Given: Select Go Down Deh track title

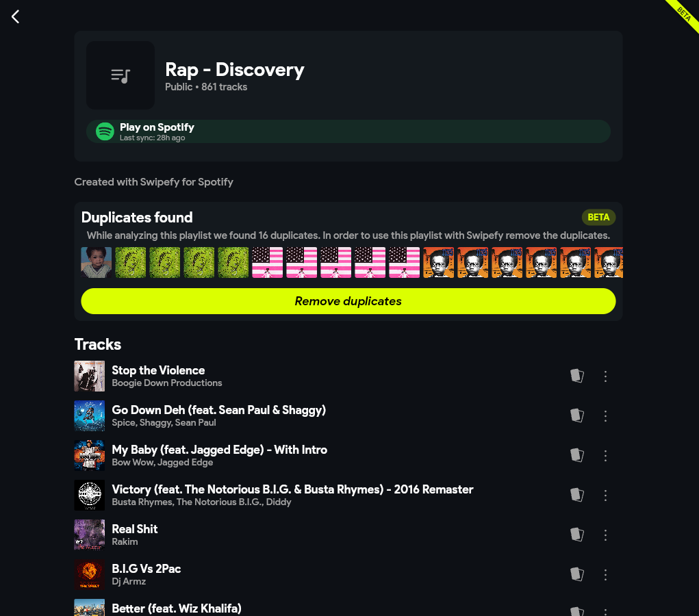Looking at the screenshot, I should coord(219,410).
